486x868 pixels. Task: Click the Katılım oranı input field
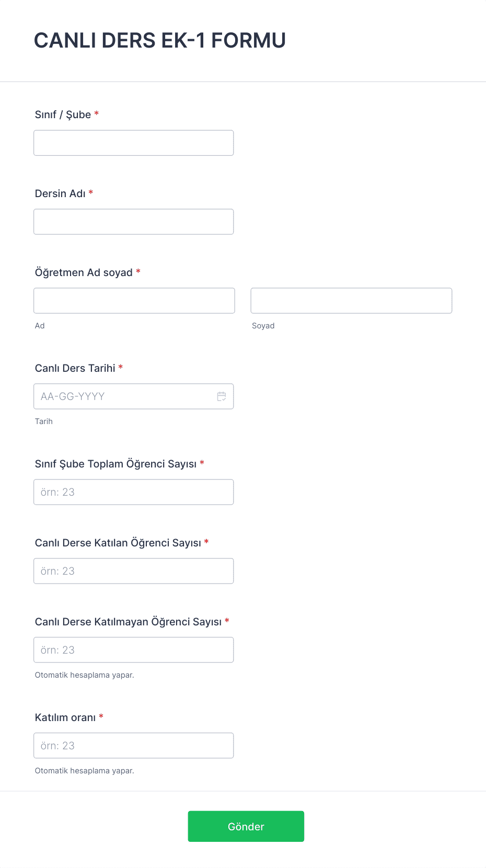(134, 746)
